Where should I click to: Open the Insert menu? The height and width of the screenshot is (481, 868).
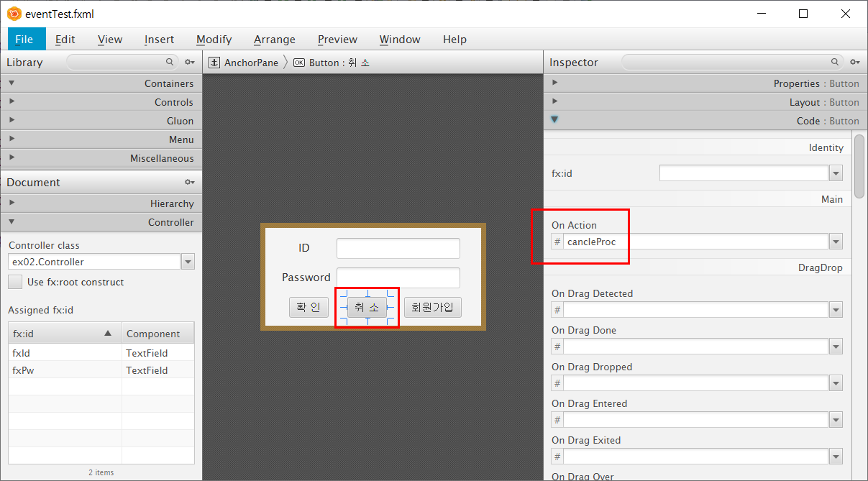pos(159,39)
